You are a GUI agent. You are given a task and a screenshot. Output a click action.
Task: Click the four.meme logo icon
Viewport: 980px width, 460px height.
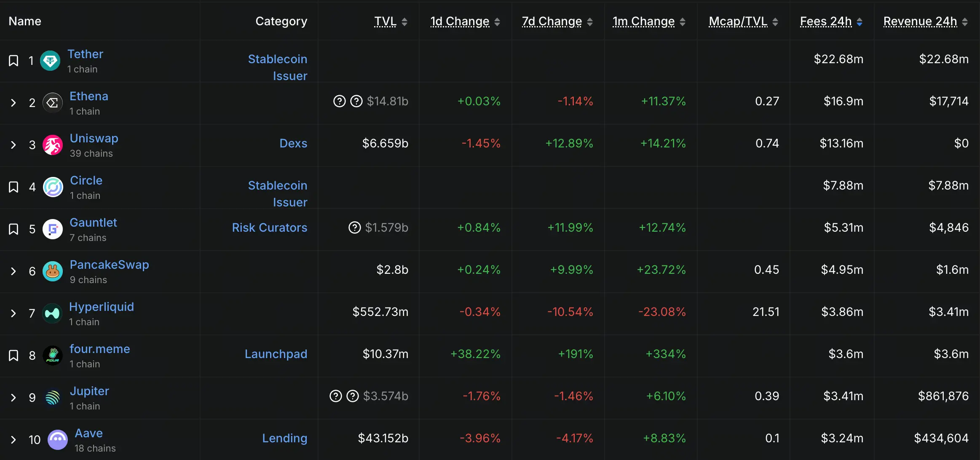pos(53,356)
